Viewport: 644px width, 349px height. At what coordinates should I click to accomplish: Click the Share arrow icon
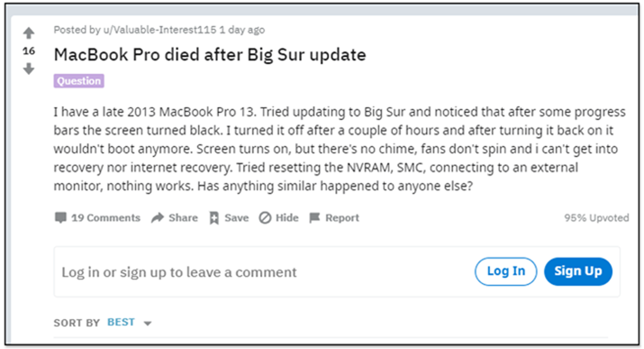(x=158, y=217)
